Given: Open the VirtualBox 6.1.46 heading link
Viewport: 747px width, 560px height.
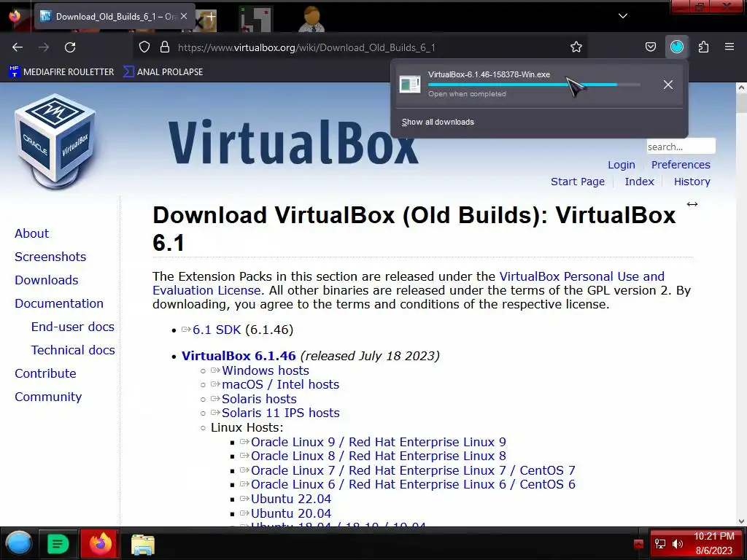Looking at the screenshot, I should (239, 356).
